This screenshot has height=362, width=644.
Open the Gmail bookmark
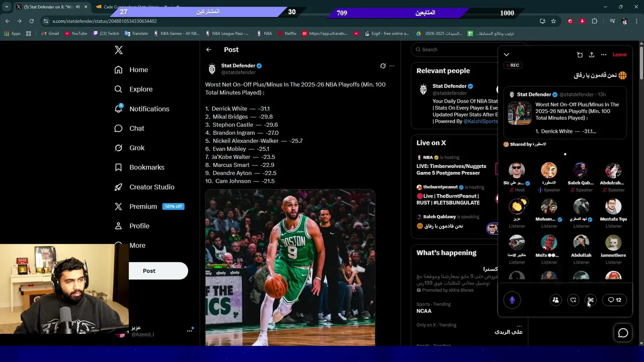coord(50,34)
